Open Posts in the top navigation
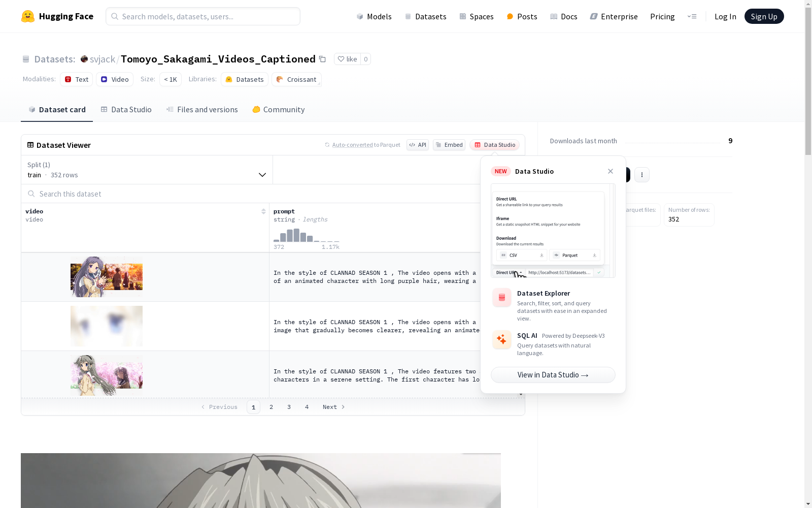The image size is (812, 508). click(x=522, y=16)
